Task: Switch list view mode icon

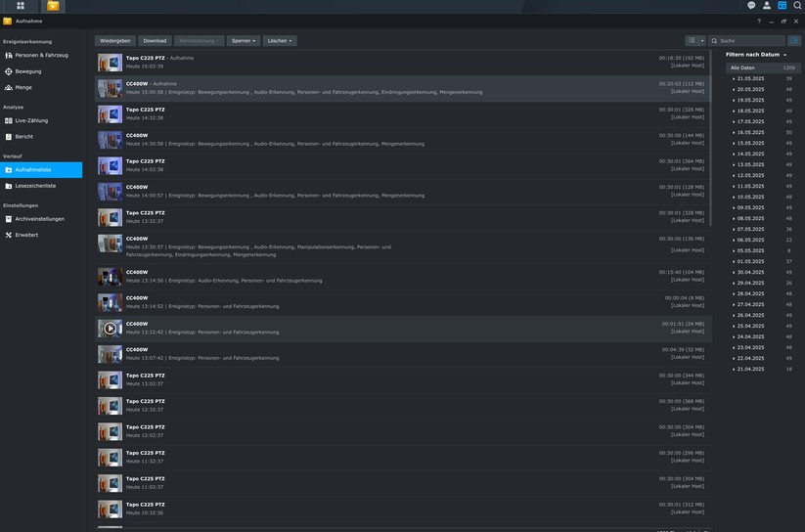Action: [x=692, y=40]
